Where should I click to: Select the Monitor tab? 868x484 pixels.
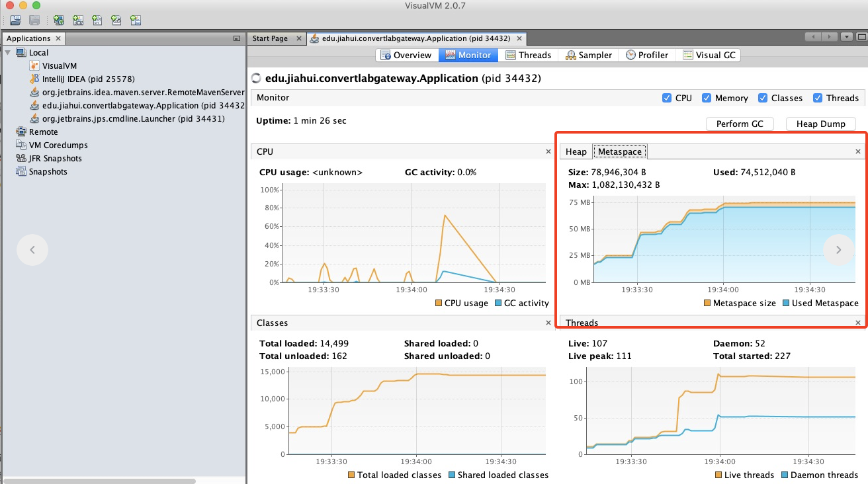point(468,55)
